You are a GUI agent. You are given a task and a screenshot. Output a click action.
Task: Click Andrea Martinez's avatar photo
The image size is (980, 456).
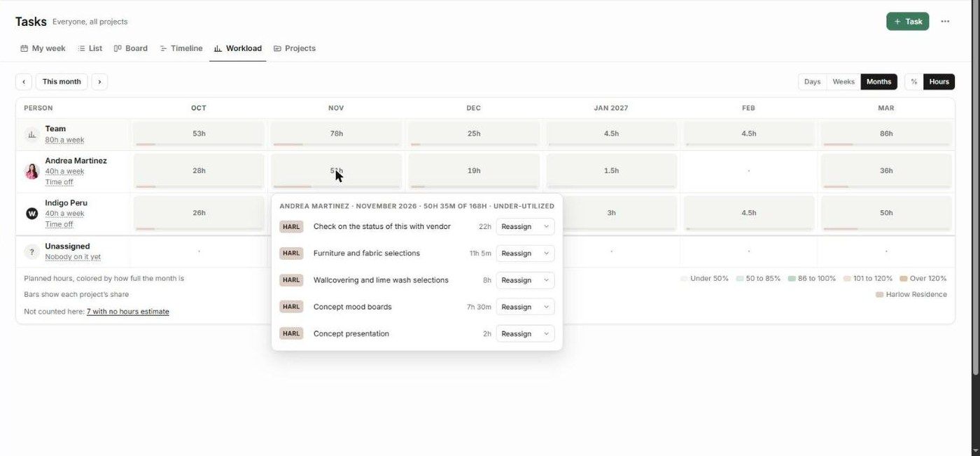coord(31,172)
